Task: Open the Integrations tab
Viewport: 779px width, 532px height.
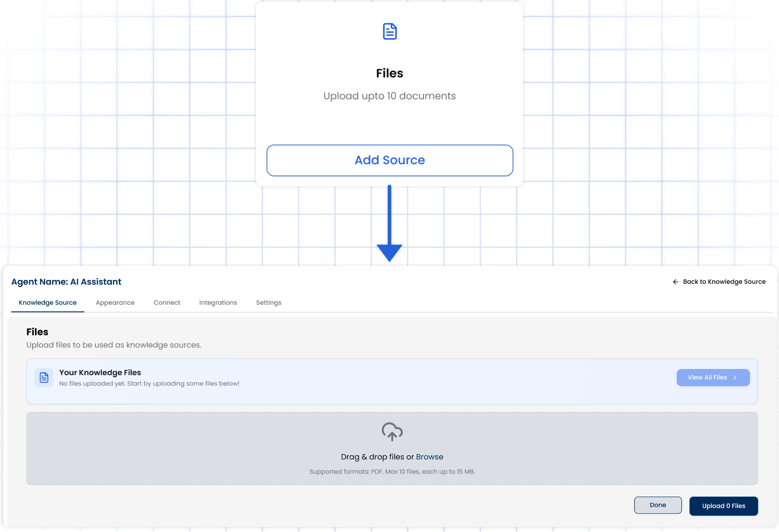Action: click(218, 302)
